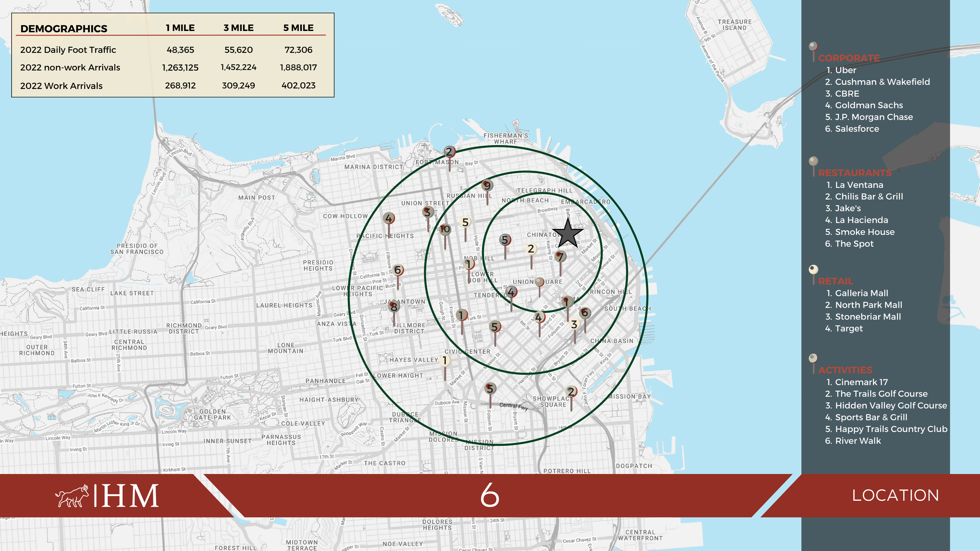Select '2022 Daily Foot Traffic' row label

(x=68, y=50)
